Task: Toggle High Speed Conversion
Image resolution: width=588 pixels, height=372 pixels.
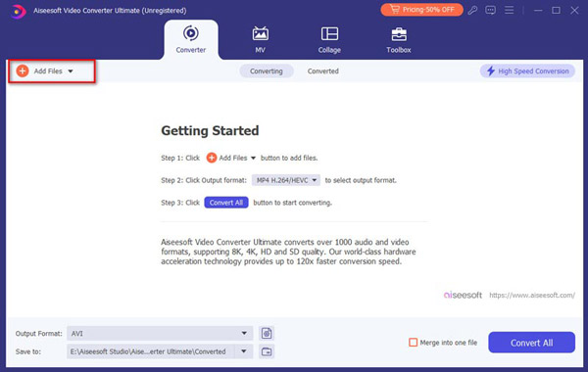Action: tap(527, 70)
